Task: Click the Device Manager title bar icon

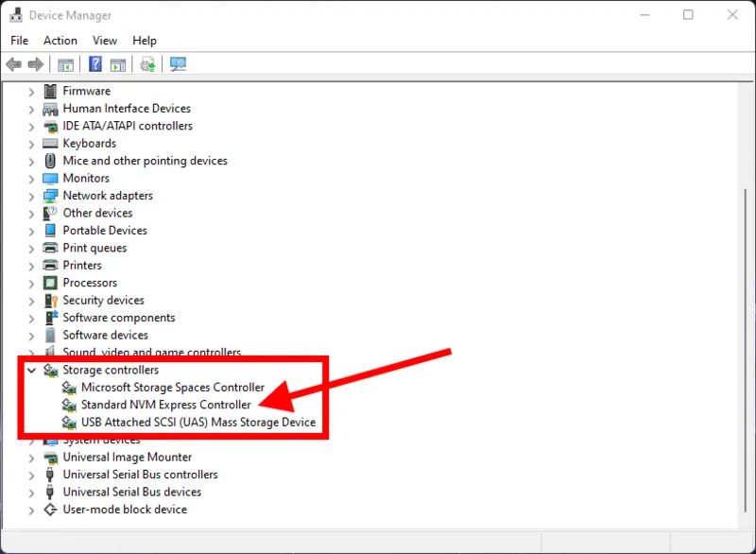Action: pyautogui.click(x=16, y=15)
